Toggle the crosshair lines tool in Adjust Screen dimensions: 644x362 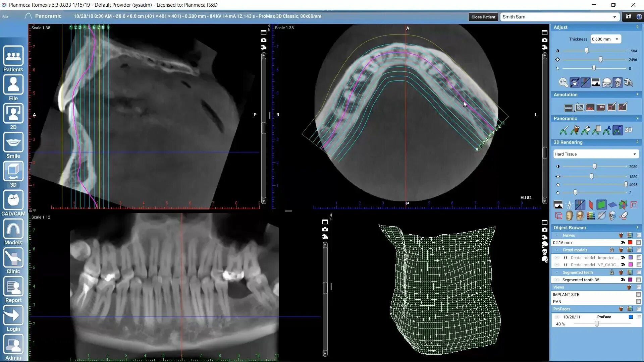point(585,82)
